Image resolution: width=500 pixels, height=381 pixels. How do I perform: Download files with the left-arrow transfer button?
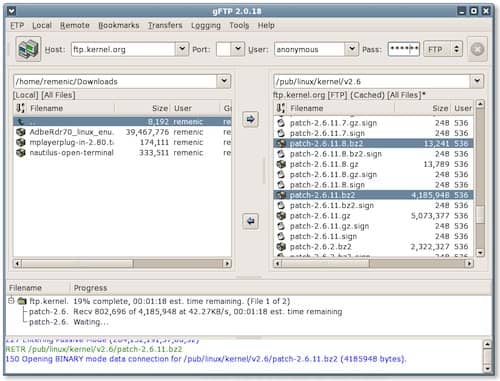(250, 221)
